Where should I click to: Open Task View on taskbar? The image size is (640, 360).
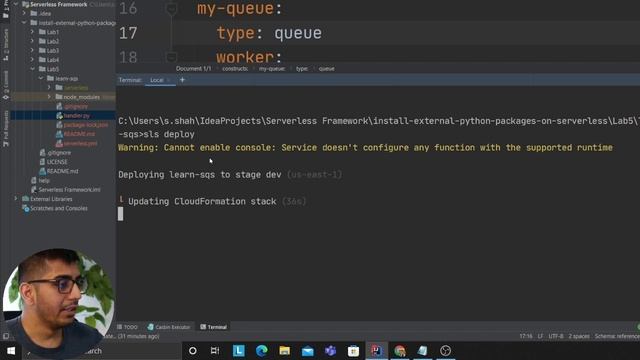point(215,351)
